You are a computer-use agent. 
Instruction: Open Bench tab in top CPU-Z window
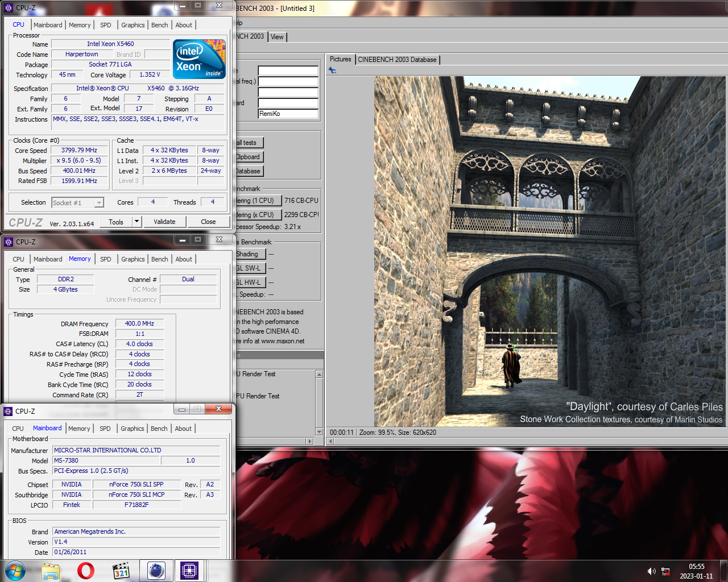[x=160, y=25]
